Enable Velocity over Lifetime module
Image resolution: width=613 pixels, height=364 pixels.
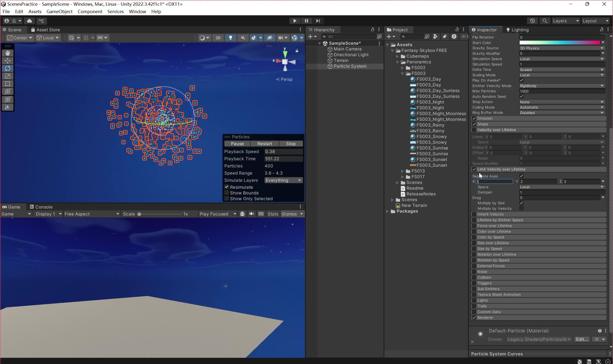tap(474, 130)
